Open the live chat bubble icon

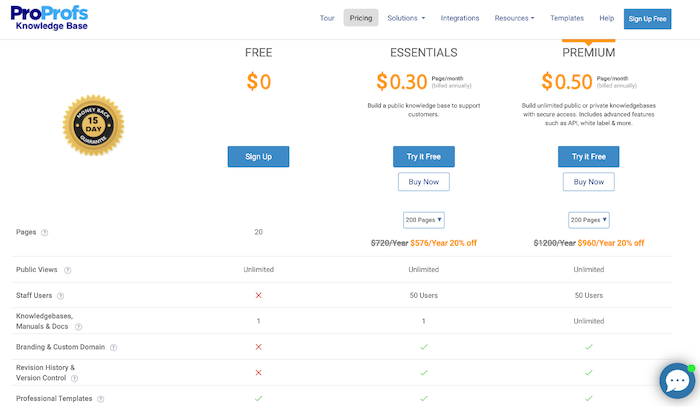677,381
